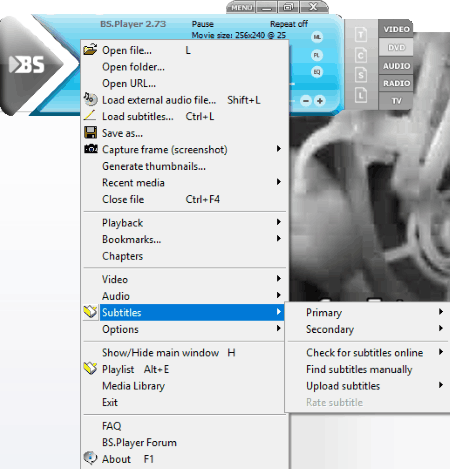Select Find subtitles manually
450x469 pixels.
tap(367, 369)
